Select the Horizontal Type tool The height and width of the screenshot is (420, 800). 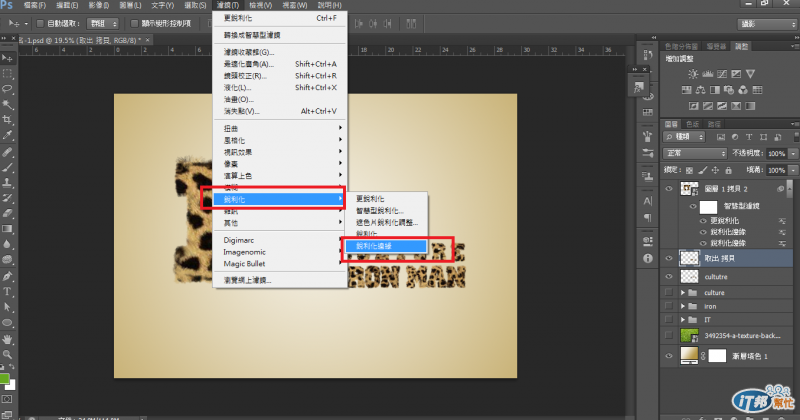point(7,291)
